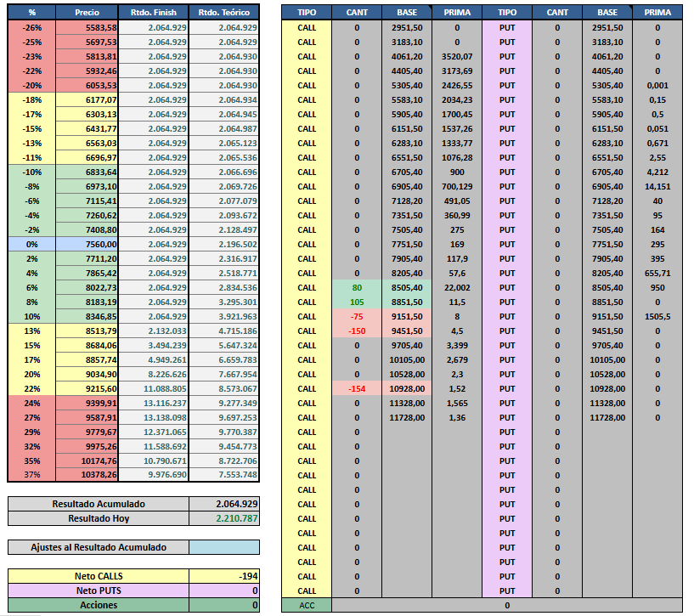Screen dimensions: 694x616
Task: Select CALL quantity cell showing -75
Action: point(357,317)
